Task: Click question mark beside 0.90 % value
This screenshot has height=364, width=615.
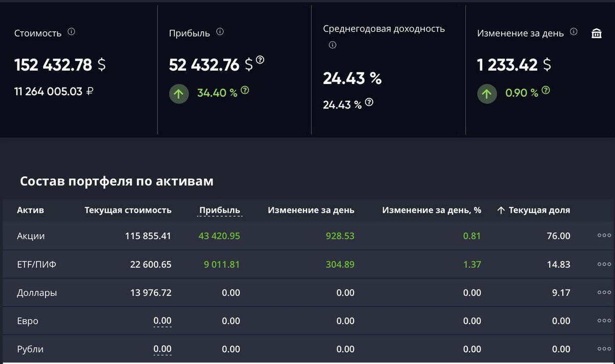Action: point(546,90)
